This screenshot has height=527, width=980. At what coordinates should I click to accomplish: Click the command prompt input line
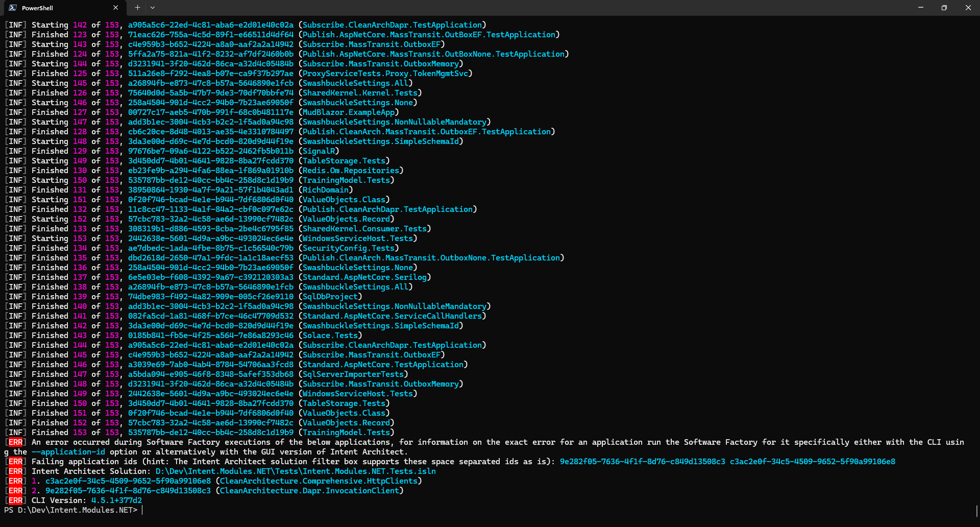click(x=306, y=510)
